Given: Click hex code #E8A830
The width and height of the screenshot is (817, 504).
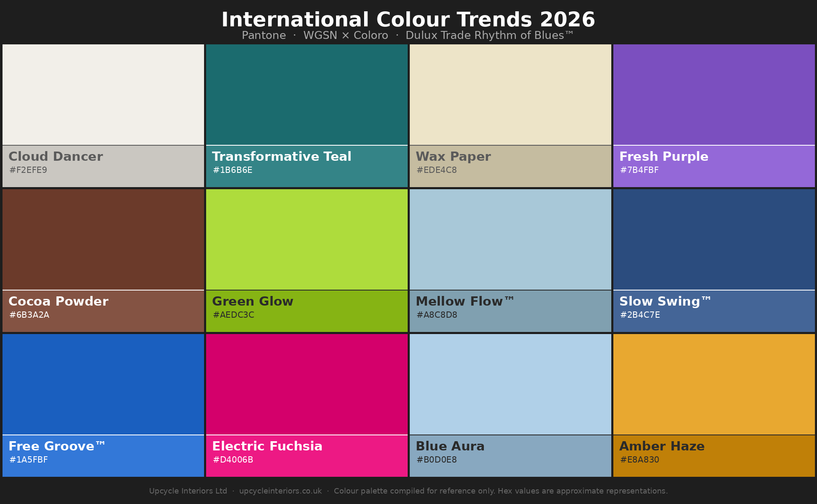Looking at the screenshot, I should pyautogui.click(x=639, y=460).
